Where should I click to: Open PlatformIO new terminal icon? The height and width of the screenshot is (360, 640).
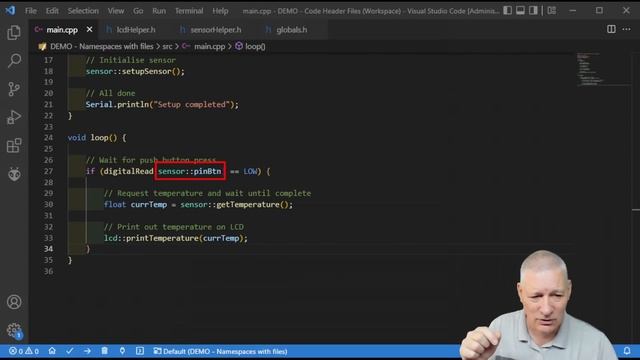(x=140, y=351)
